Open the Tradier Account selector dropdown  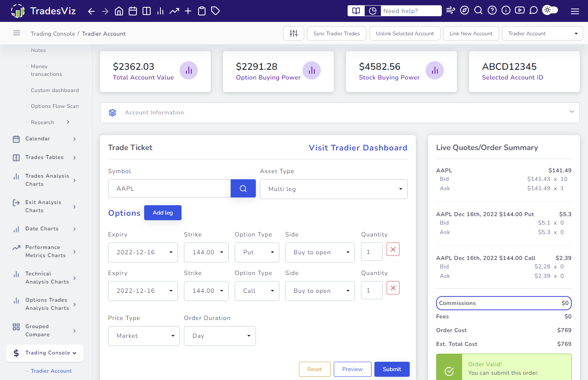(x=543, y=34)
